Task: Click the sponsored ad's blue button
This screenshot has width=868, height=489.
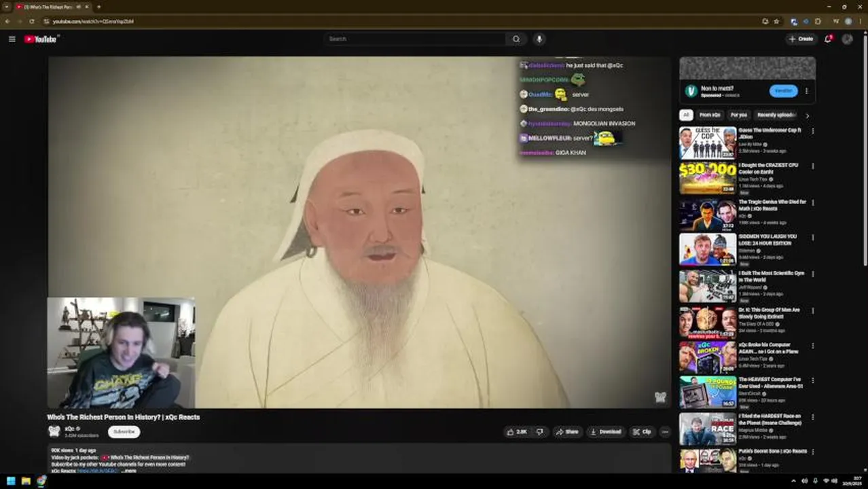Action: coord(783,90)
